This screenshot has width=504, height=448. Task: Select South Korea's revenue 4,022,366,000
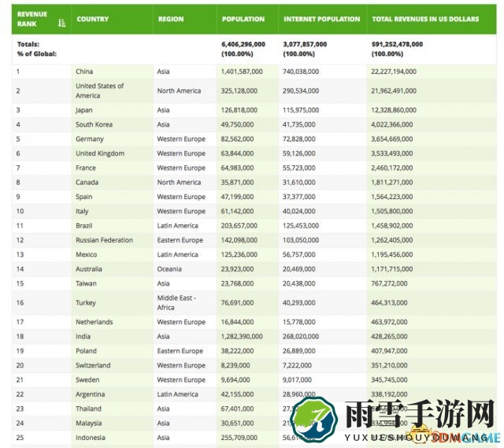coord(392,124)
